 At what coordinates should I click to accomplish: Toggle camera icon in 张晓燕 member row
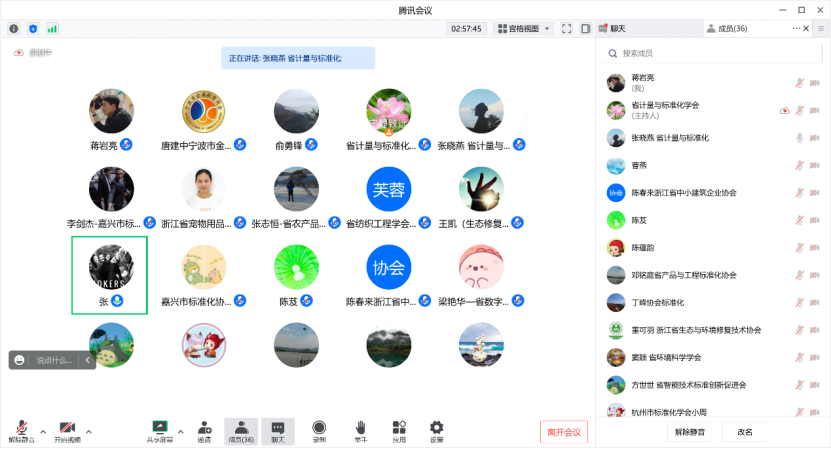click(815, 138)
